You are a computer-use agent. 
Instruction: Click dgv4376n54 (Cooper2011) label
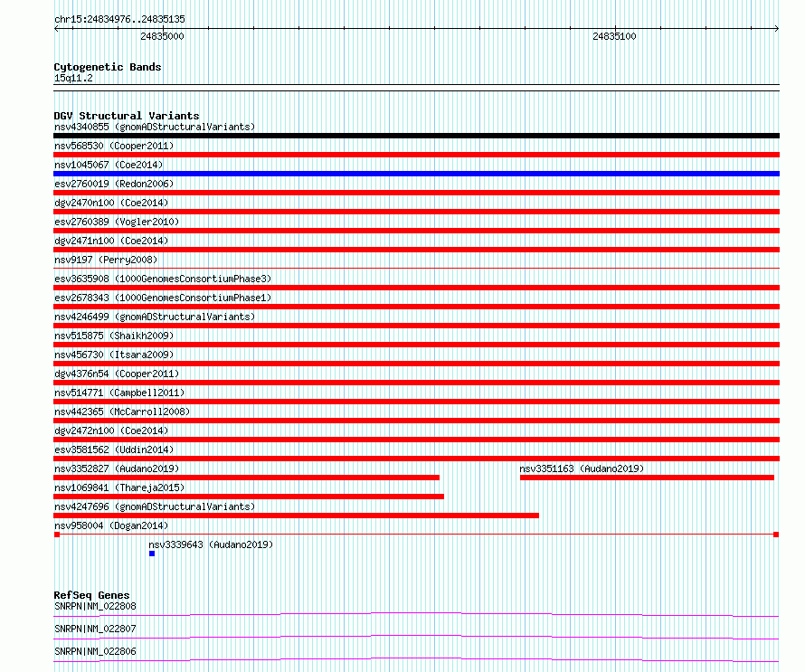[117, 374]
